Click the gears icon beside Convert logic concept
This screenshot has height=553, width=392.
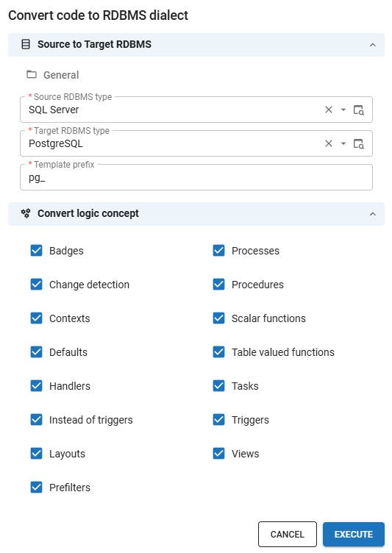26,213
